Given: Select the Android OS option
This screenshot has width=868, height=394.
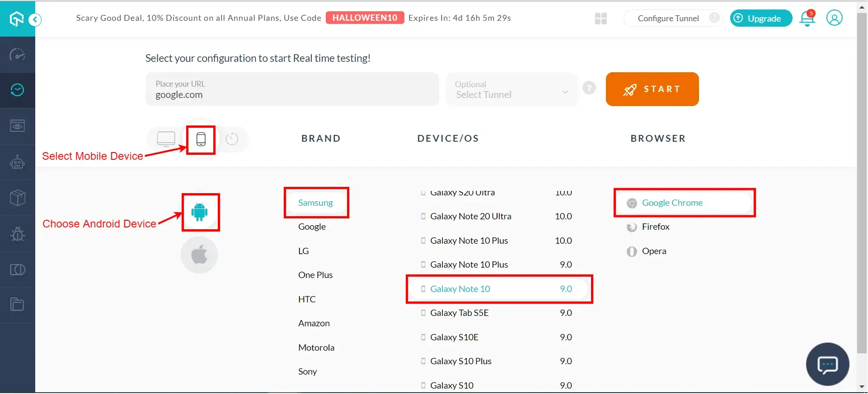Looking at the screenshot, I should click(x=200, y=212).
